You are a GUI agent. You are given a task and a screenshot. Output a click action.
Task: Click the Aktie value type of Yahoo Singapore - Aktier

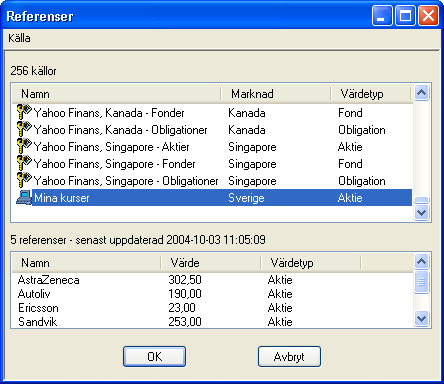point(350,147)
